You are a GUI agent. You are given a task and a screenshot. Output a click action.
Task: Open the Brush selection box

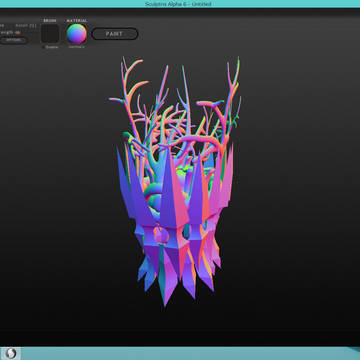coord(51,33)
